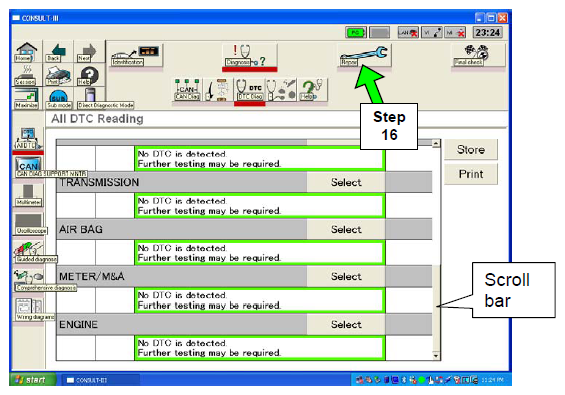Open the Final check step
The image size is (565, 395).
coord(478,55)
